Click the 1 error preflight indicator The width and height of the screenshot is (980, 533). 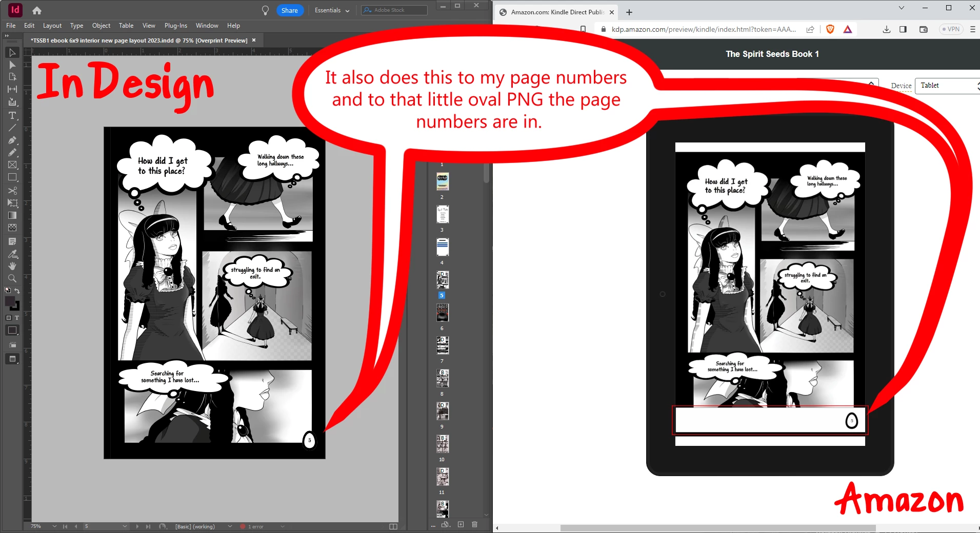pos(252,526)
